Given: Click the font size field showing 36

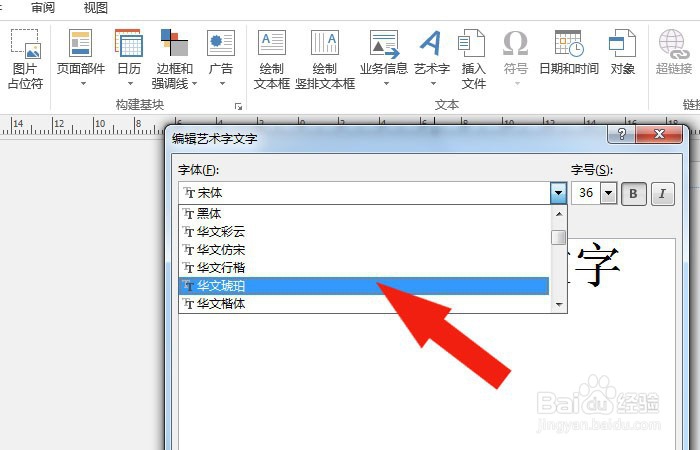Looking at the screenshot, I should click(586, 193).
